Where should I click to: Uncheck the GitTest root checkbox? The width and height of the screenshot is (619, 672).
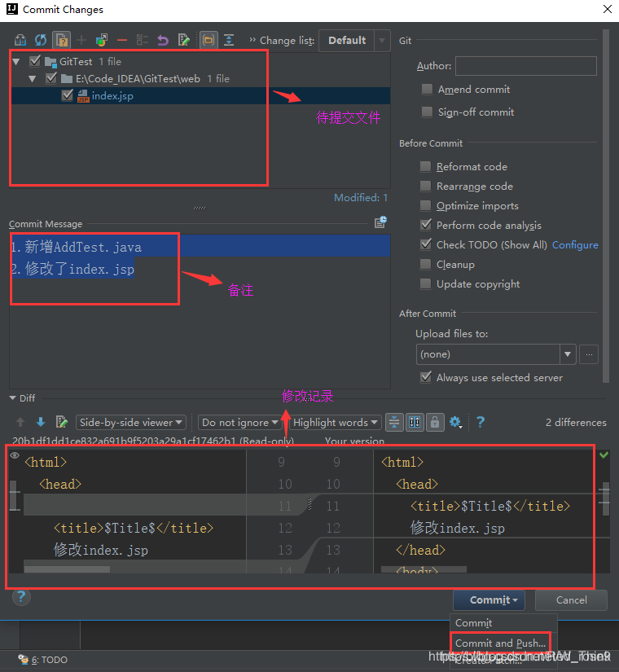click(35, 61)
